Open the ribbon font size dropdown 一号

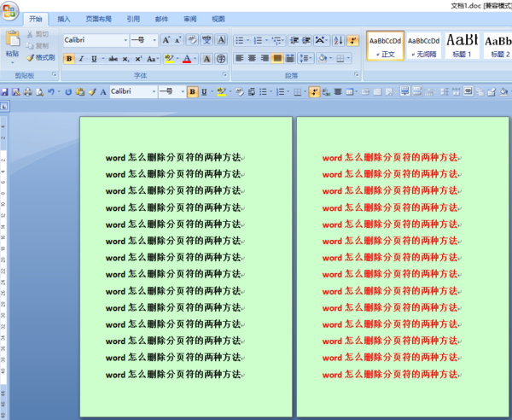point(154,40)
